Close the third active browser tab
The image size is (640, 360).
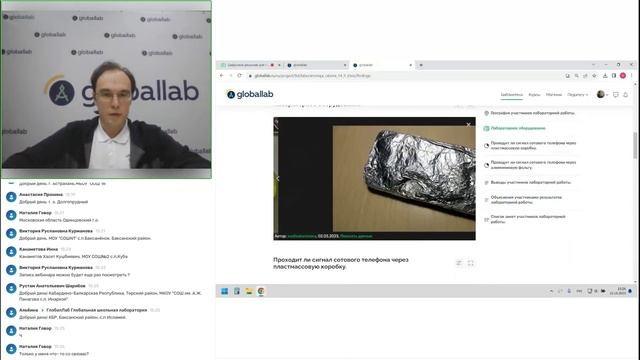(x=410, y=65)
